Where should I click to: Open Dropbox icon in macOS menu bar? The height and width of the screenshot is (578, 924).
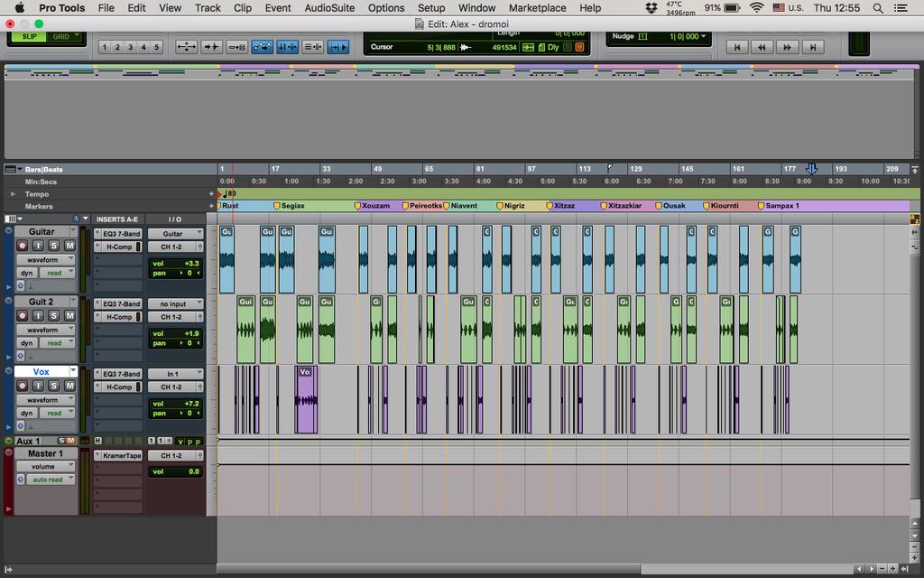point(651,7)
